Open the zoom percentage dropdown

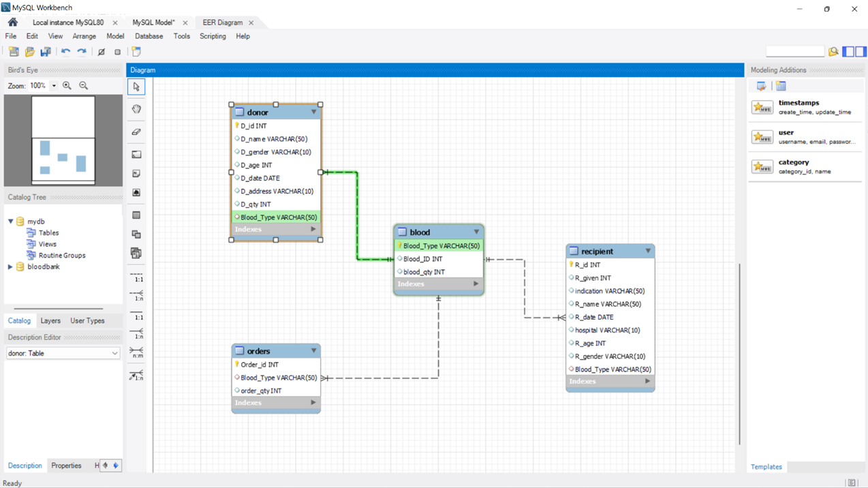[54, 86]
